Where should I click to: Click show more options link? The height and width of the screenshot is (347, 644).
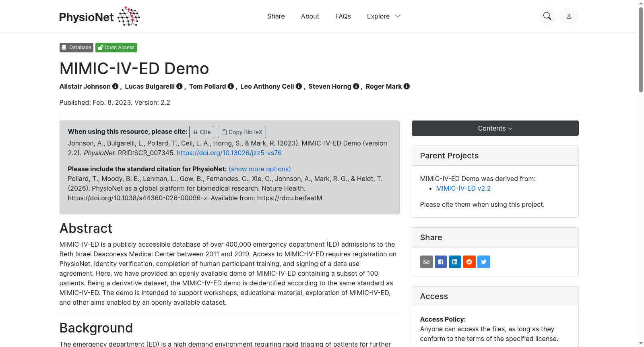pyautogui.click(x=260, y=169)
